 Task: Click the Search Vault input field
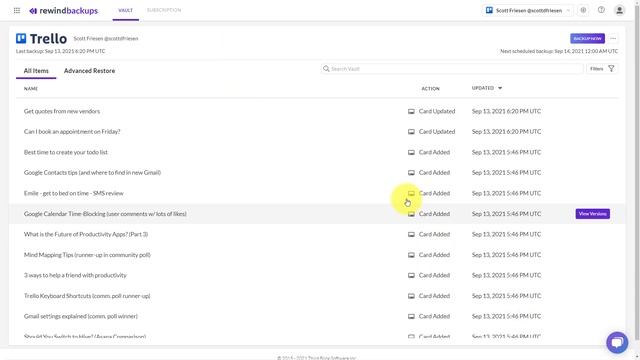tap(452, 69)
